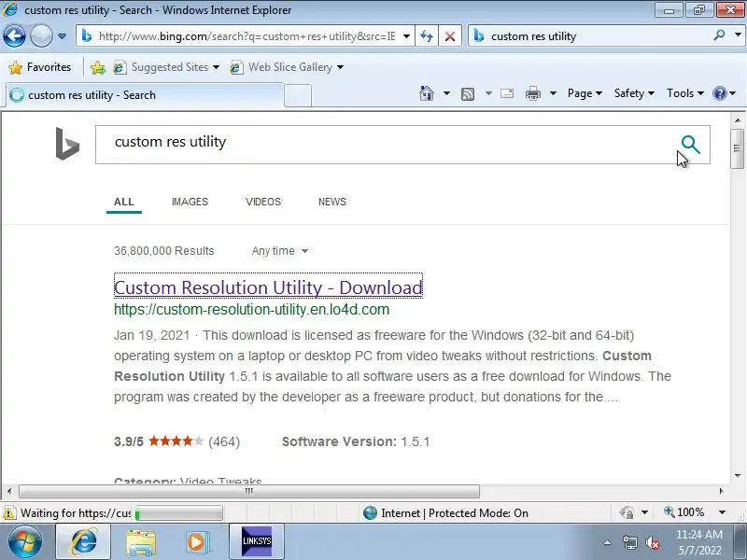Click the muted volume tray icon
Image resolution: width=747 pixels, height=560 pixels.
pyautogui.click(x=652, y=542)
